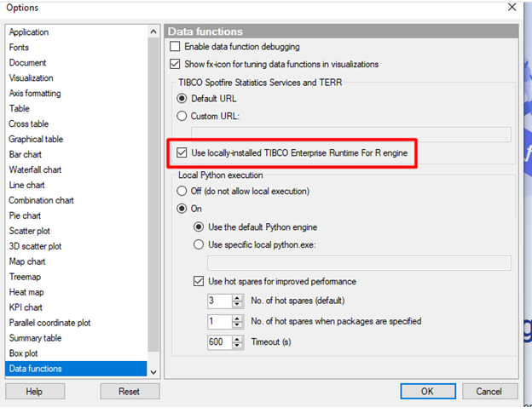Click the Cancel button

[489, 392]
